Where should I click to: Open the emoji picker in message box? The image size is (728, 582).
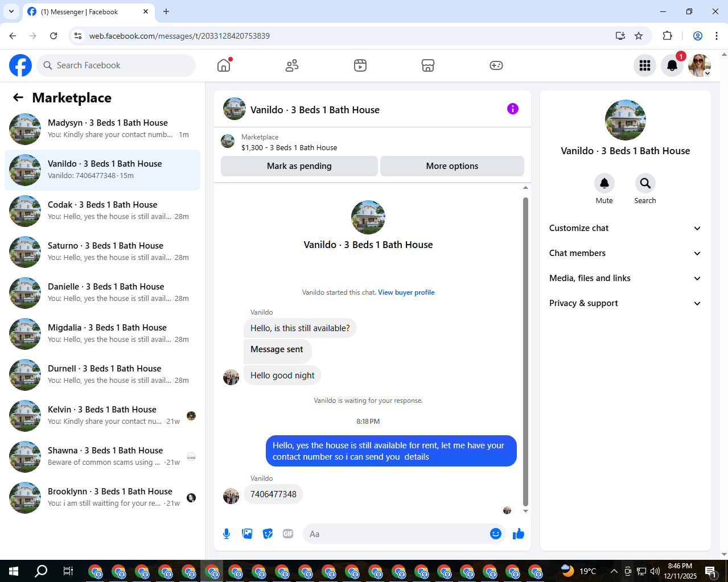click(x=496, y=534)
